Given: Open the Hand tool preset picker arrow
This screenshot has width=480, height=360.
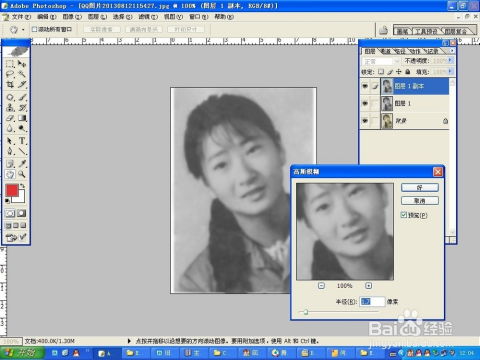Looking at the screenshot, I should [23, 30].
